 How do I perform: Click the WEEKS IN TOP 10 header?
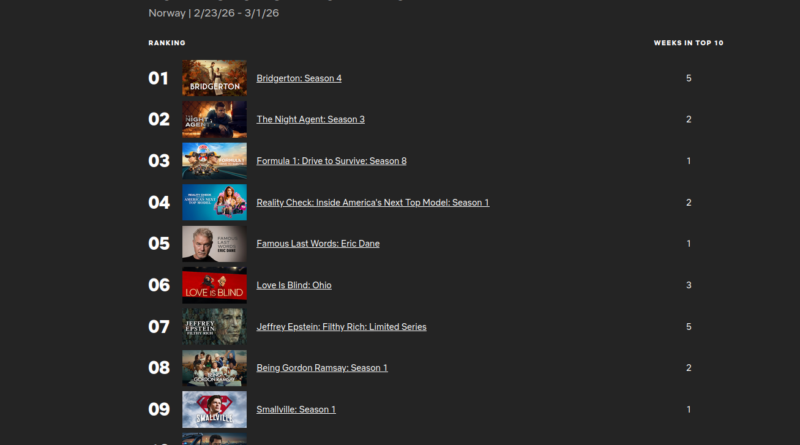click(688, 43)
